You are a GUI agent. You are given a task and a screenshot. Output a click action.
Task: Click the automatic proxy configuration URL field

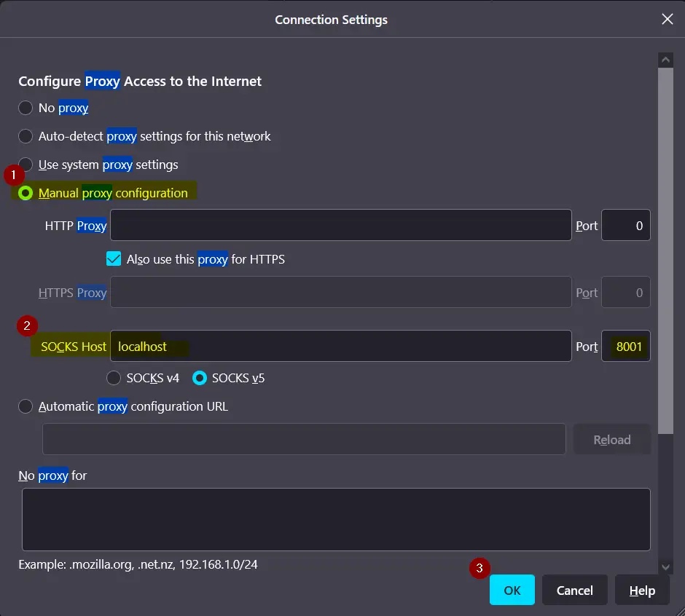pos(304,439)
